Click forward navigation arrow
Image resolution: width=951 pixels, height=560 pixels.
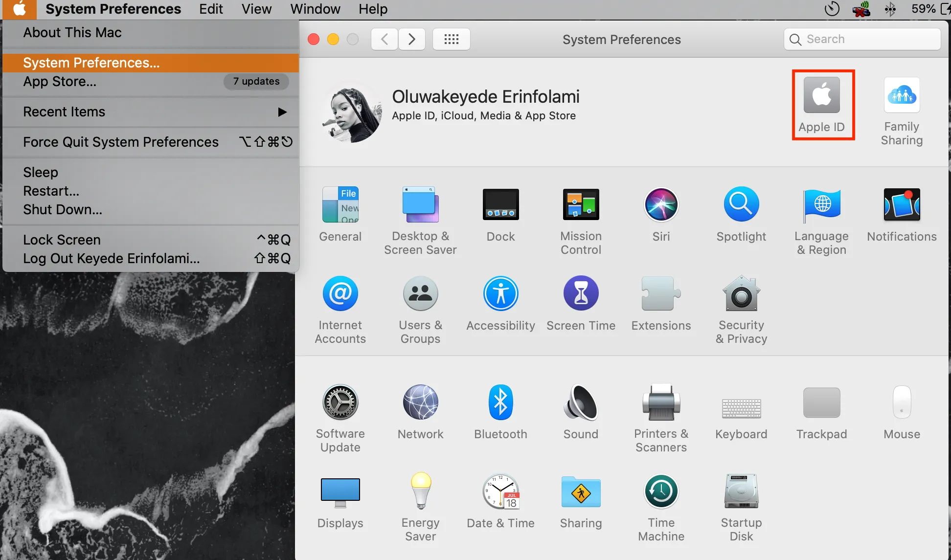[x=411, y=39]
